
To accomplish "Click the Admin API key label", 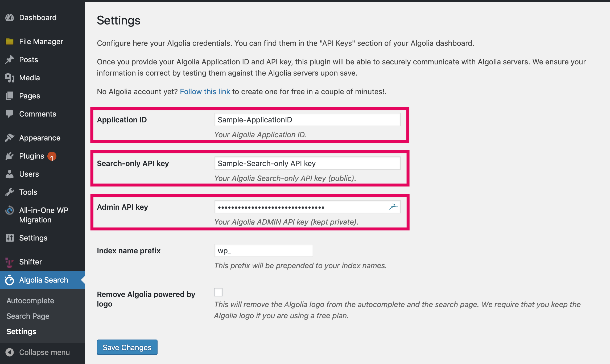I will pos(122,207).
